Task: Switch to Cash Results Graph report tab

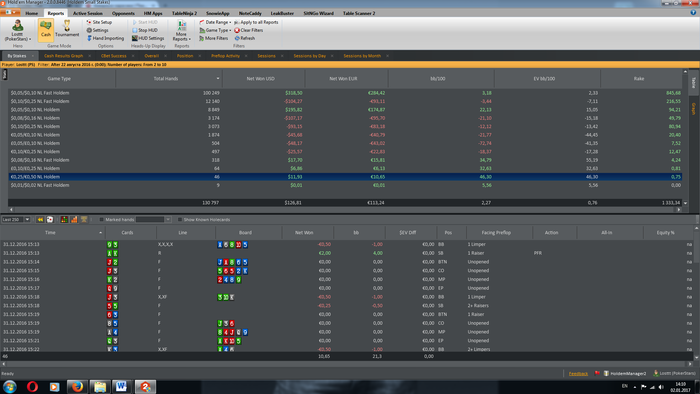Action: (x=63, y=56)
